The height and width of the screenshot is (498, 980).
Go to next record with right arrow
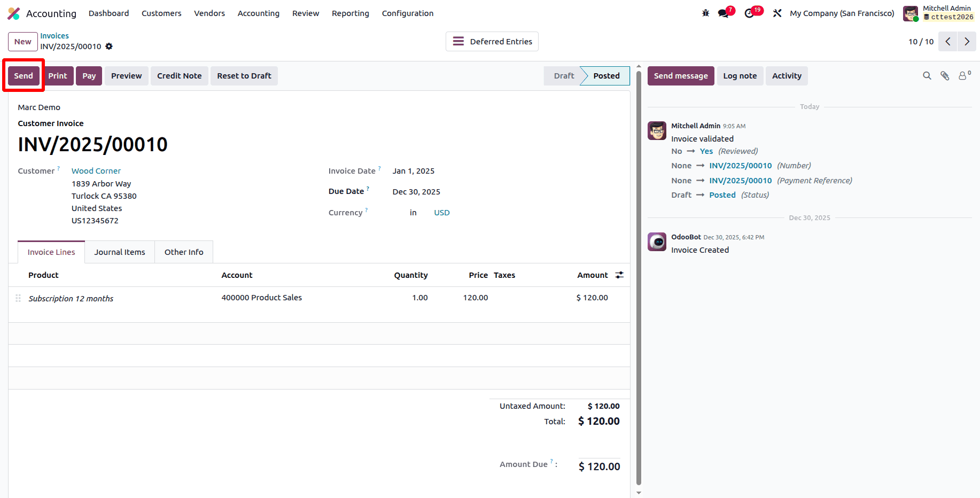coord(967,41)
